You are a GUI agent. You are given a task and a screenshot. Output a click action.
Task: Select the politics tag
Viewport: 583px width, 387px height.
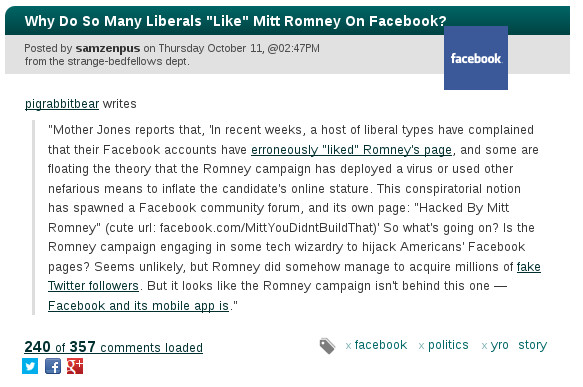point(448,345)
